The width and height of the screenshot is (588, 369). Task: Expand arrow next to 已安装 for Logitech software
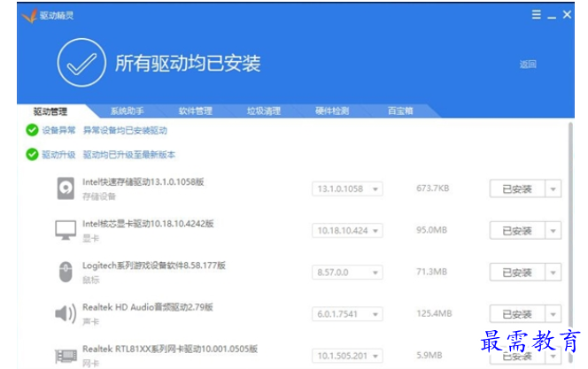(x=553, y=273)
